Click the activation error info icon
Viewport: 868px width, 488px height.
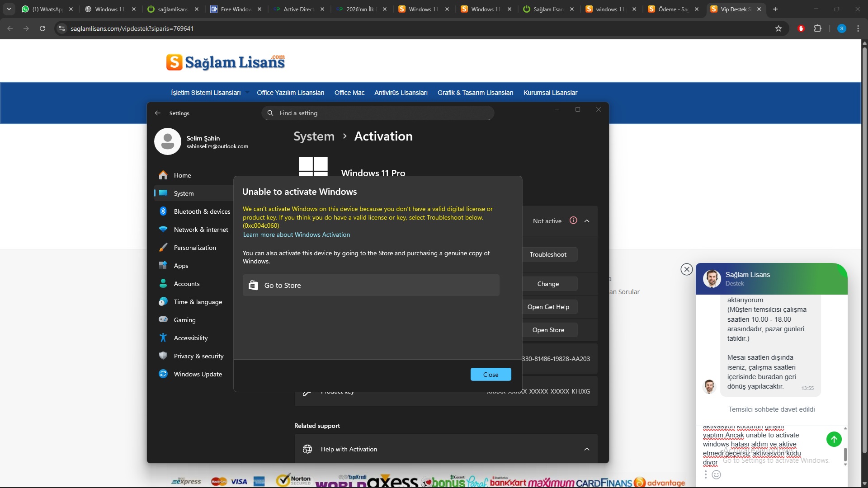click(x=573, y=221)
